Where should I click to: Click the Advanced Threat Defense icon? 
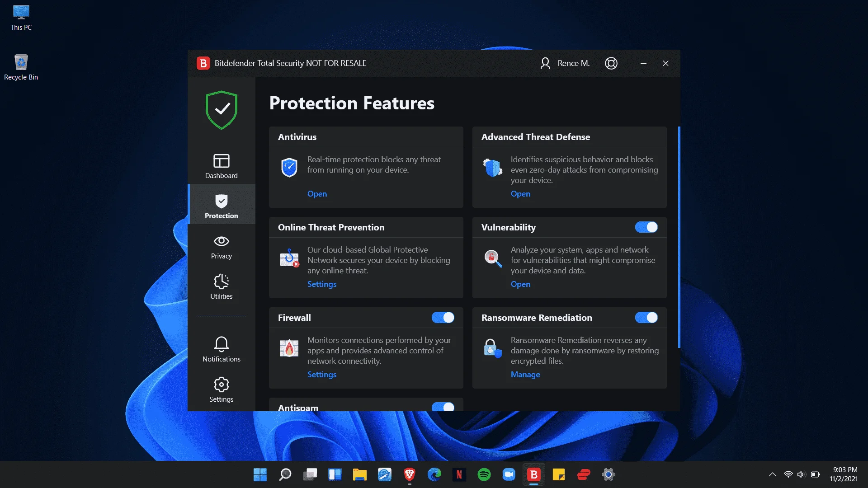(x=492, y=168)
